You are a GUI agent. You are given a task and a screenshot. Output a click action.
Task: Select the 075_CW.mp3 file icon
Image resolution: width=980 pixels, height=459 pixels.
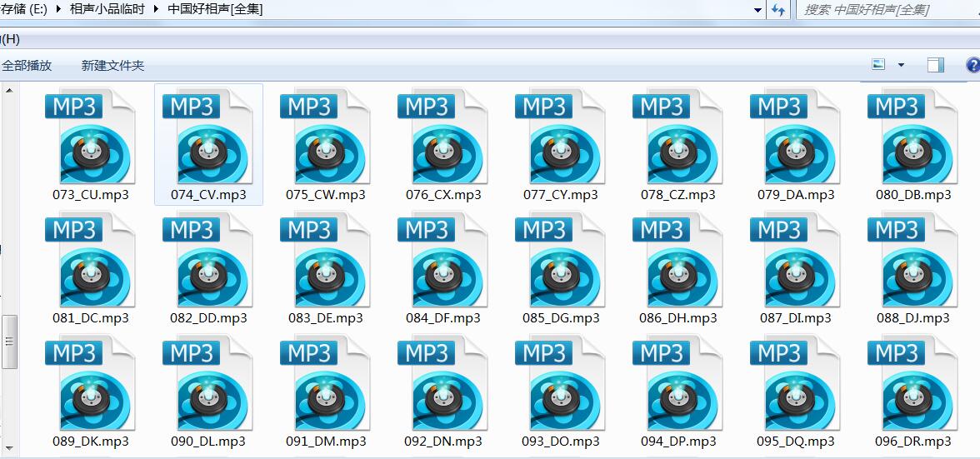click(325, 136)
